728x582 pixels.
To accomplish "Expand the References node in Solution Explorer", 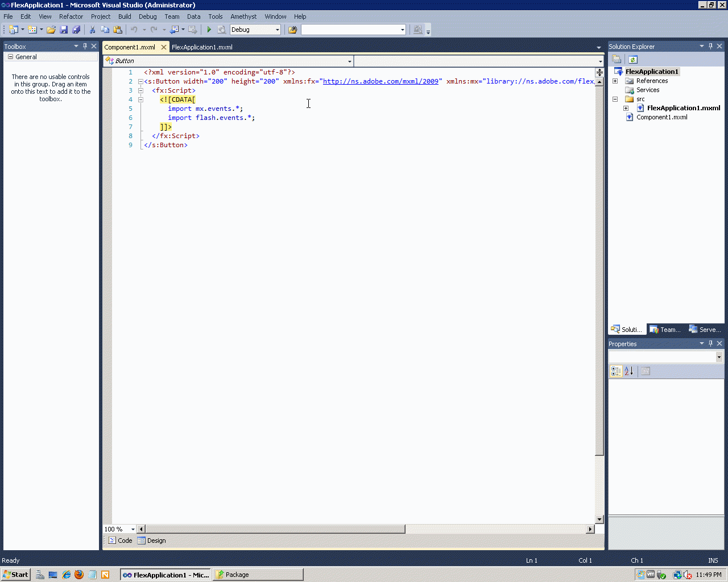I will 615,81.
